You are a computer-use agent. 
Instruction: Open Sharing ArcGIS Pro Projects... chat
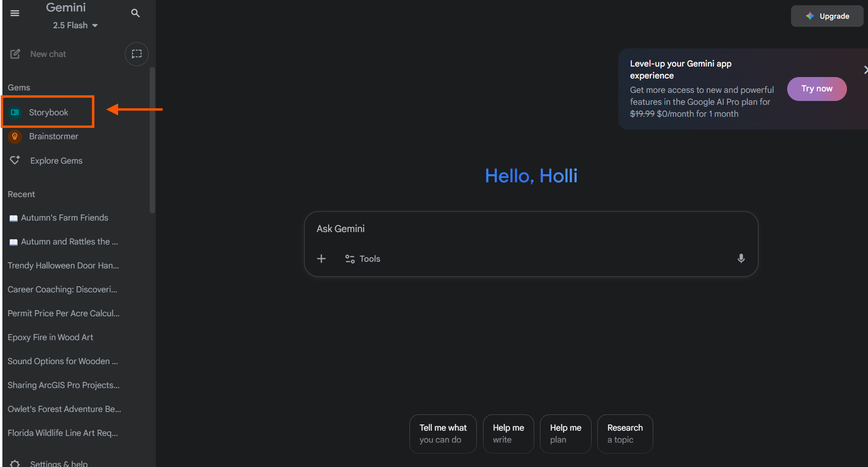click(64, 385)
